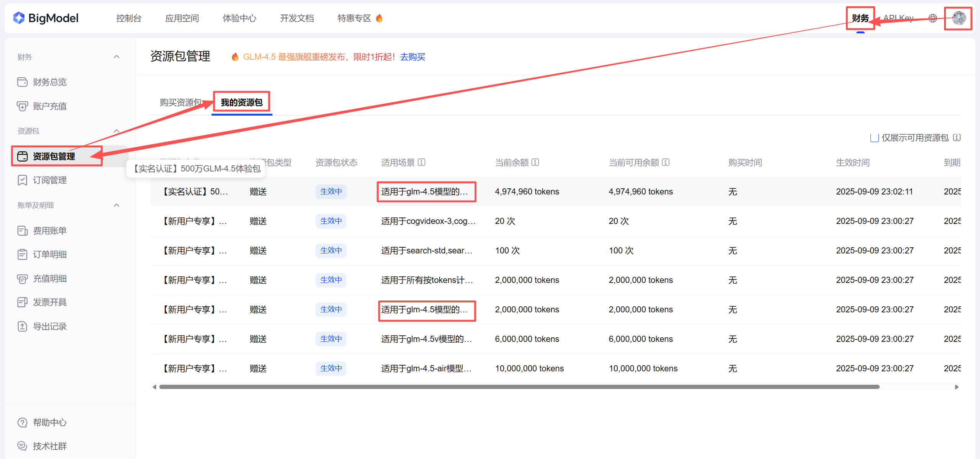Click the 100 次 current balance cell
This screenshot has width=980, height=459.
coord(507,250)
